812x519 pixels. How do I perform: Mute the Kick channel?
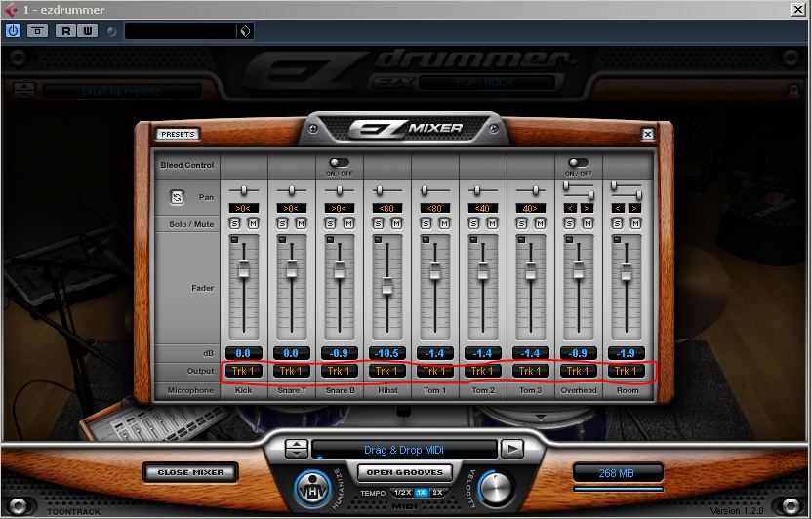coord(253,223)
